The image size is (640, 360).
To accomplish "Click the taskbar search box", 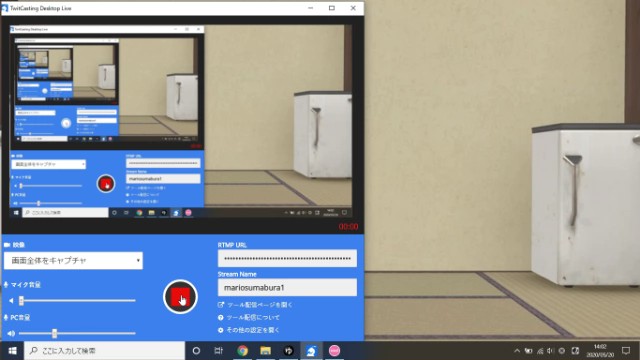I will (104, 351).
